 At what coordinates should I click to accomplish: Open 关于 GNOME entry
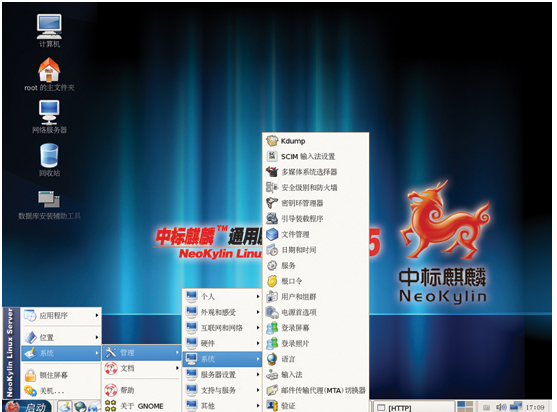point(141,406)
